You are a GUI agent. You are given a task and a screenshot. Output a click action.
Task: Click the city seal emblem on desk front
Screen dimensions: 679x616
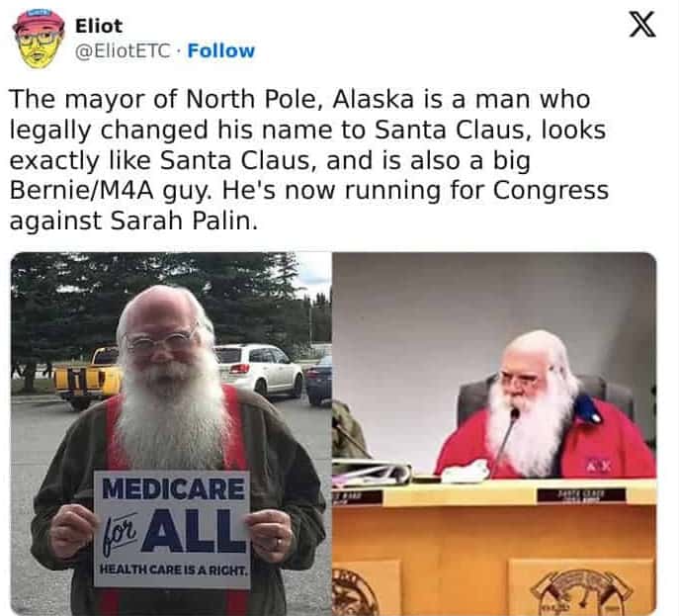[582, 591]
